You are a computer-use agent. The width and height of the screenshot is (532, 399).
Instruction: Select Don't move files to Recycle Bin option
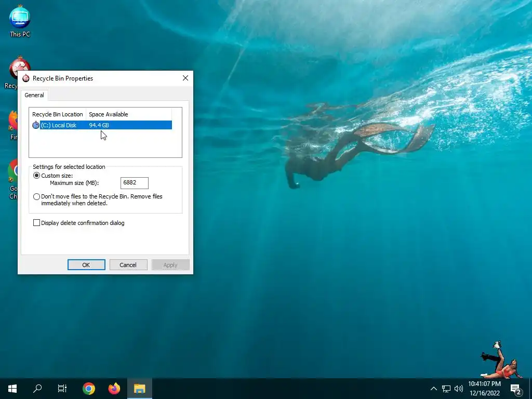37,196
